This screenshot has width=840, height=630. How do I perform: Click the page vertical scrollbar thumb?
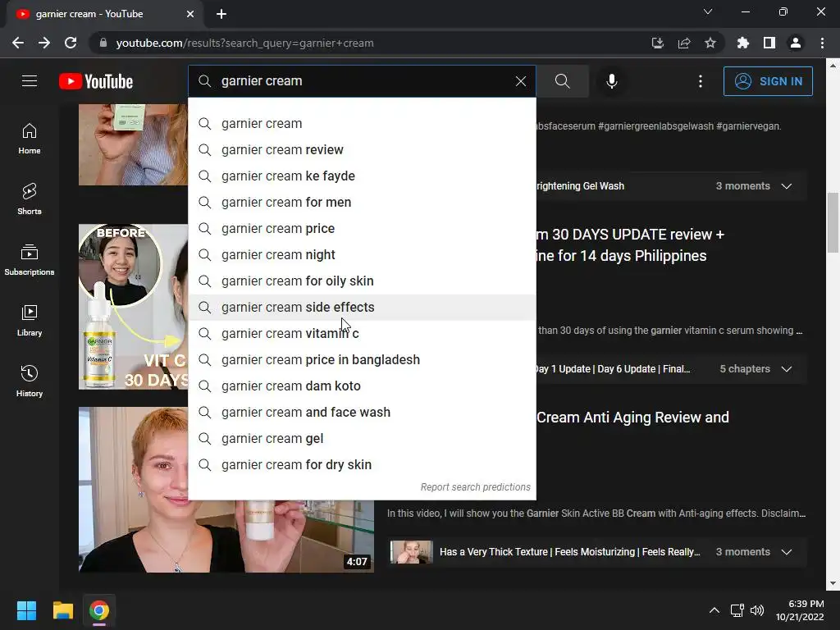(833, 222)
